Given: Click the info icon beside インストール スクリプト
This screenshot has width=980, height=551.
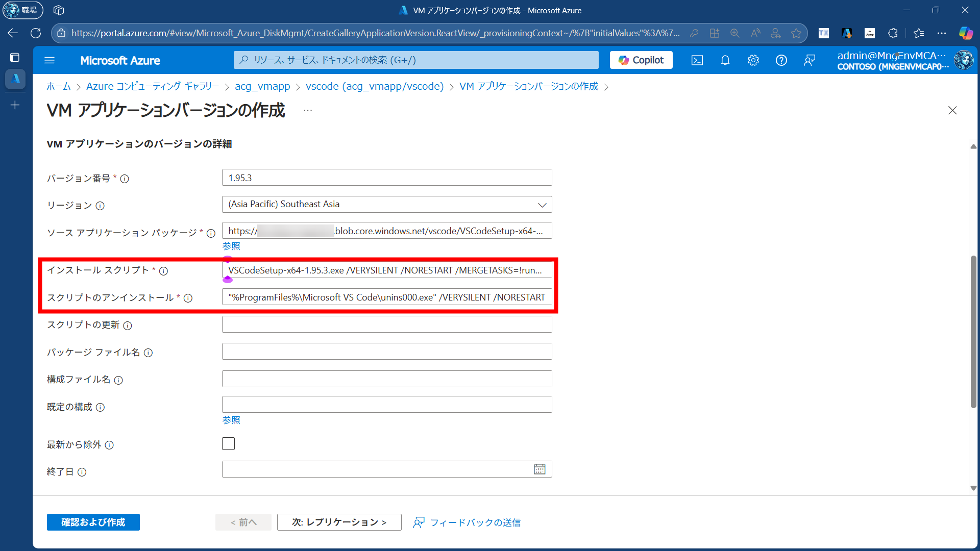Looking at the screenshot, I should (x=163, y=271).
